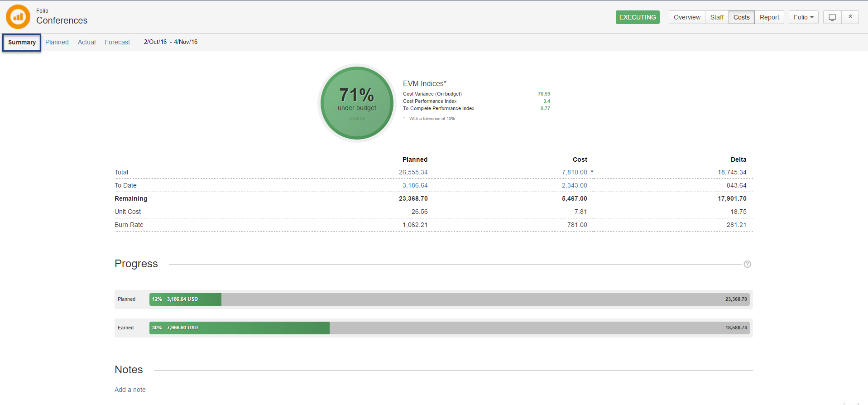Click the orange Folio logo icon

pyautogui.click(x=18, y=17)
